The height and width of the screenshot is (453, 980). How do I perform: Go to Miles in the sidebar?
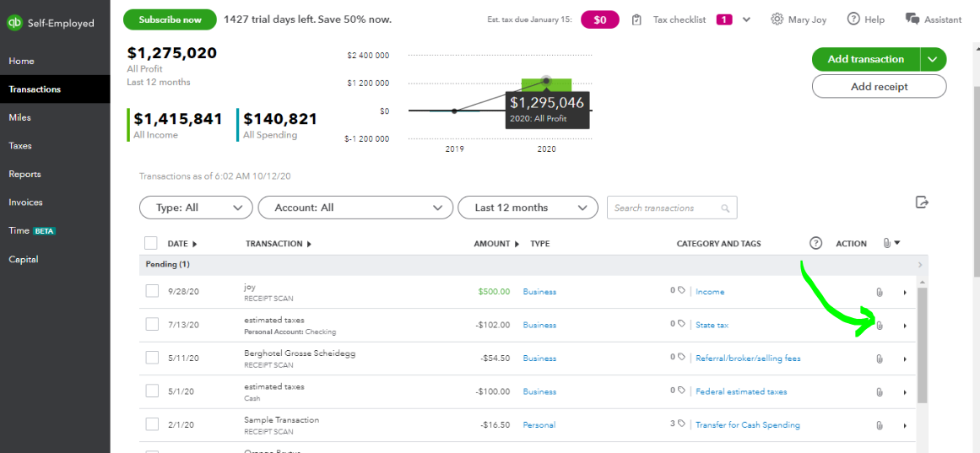[x=20, y=117]
